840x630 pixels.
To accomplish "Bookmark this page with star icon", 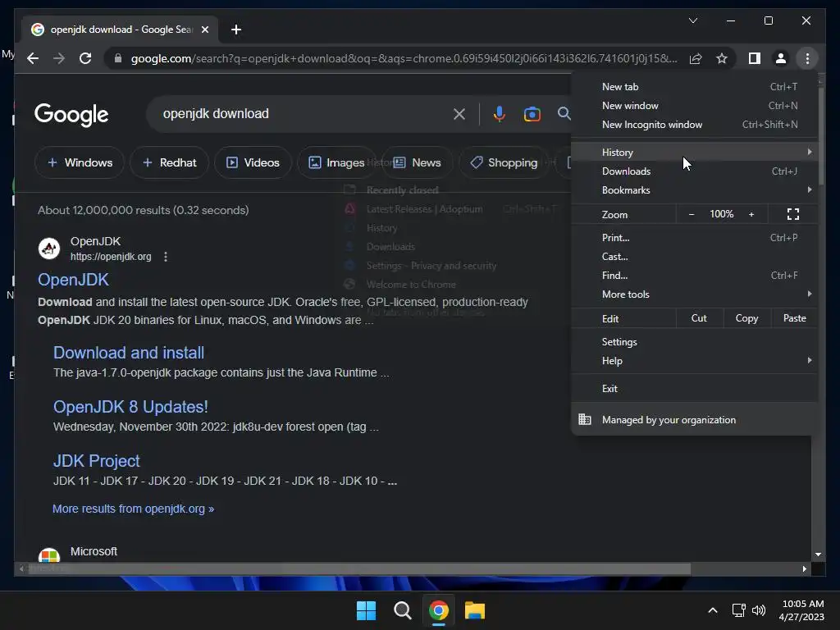I will click(722, 58).
